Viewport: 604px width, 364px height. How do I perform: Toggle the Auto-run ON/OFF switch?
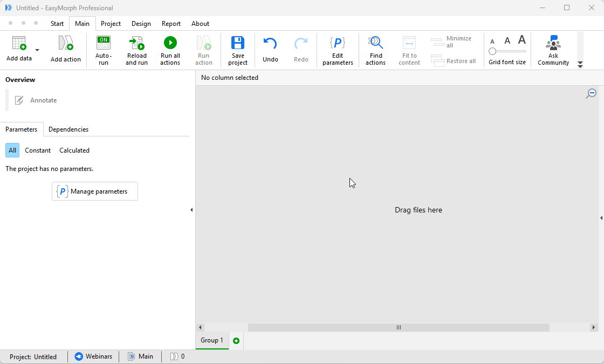point(103,43)
